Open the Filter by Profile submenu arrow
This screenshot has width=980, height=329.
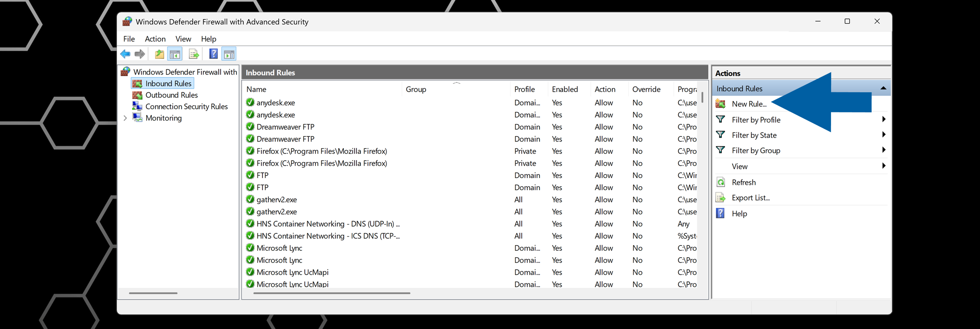click(x=884, y=119)
